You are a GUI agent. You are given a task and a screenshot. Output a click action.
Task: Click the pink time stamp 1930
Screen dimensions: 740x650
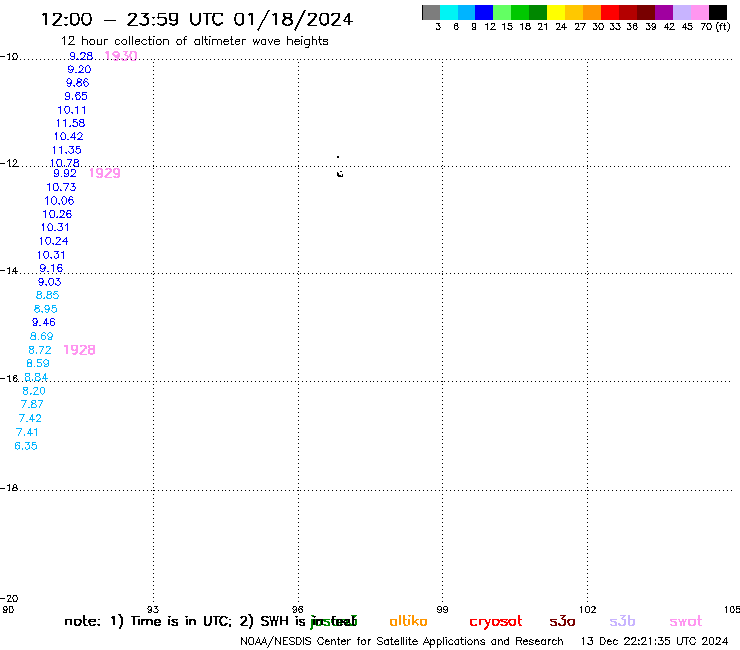click(121, 56)
